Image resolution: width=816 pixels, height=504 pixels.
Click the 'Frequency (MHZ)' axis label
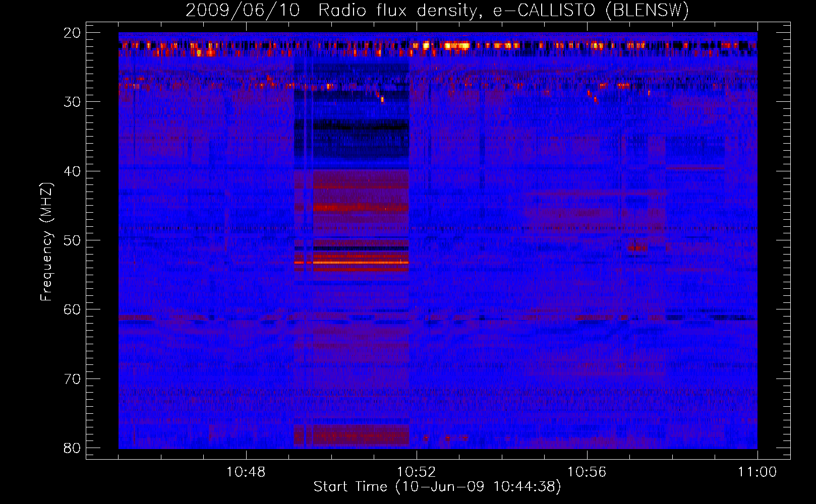(46, 241)
